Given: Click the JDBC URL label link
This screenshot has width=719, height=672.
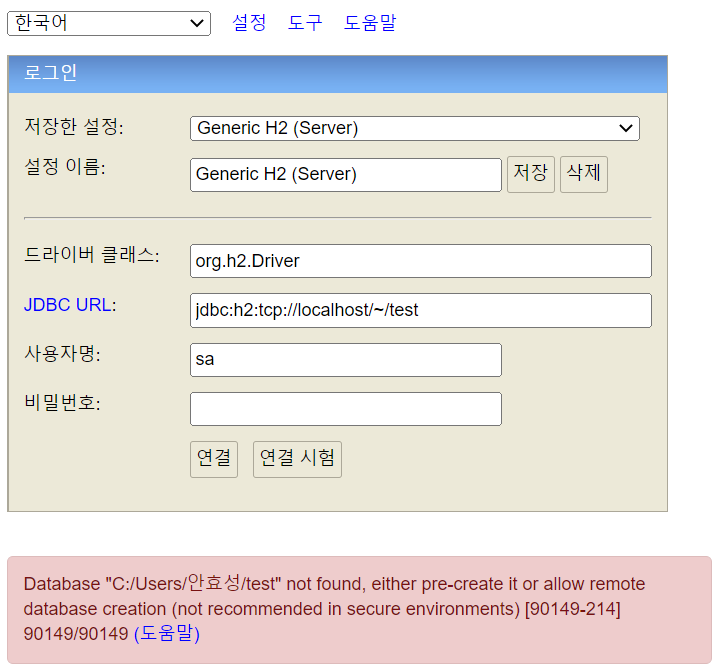Looking at the screenshot, I should pos(67,305).
